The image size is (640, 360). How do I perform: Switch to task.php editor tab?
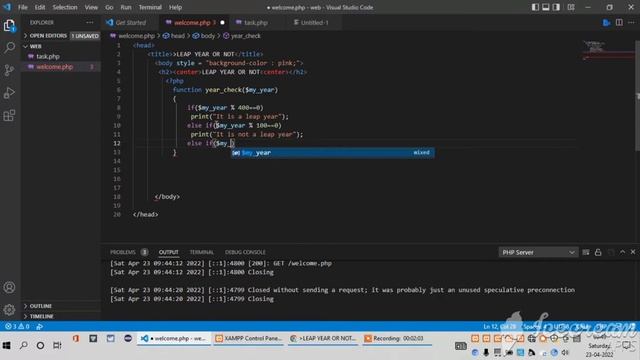(256, 22)
